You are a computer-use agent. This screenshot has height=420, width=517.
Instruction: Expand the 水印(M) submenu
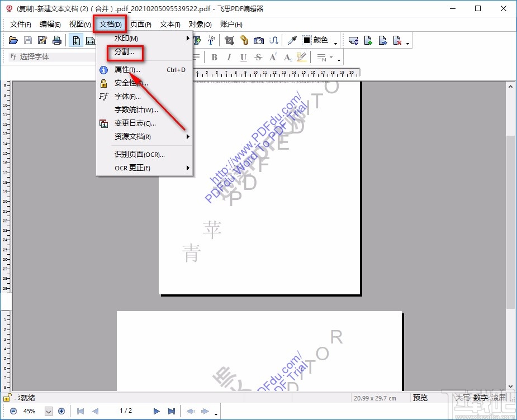[x=144, y=38]
